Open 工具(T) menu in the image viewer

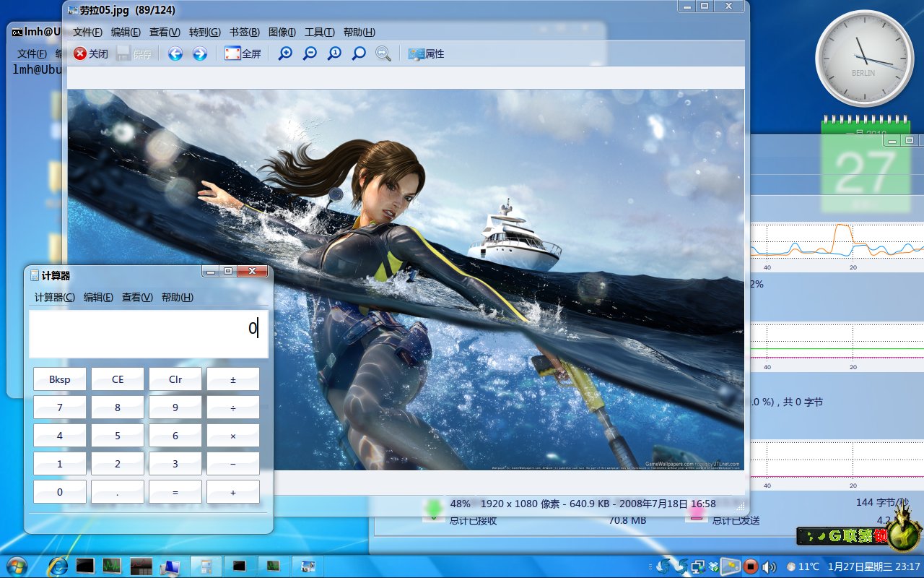[x=320, y=32]
